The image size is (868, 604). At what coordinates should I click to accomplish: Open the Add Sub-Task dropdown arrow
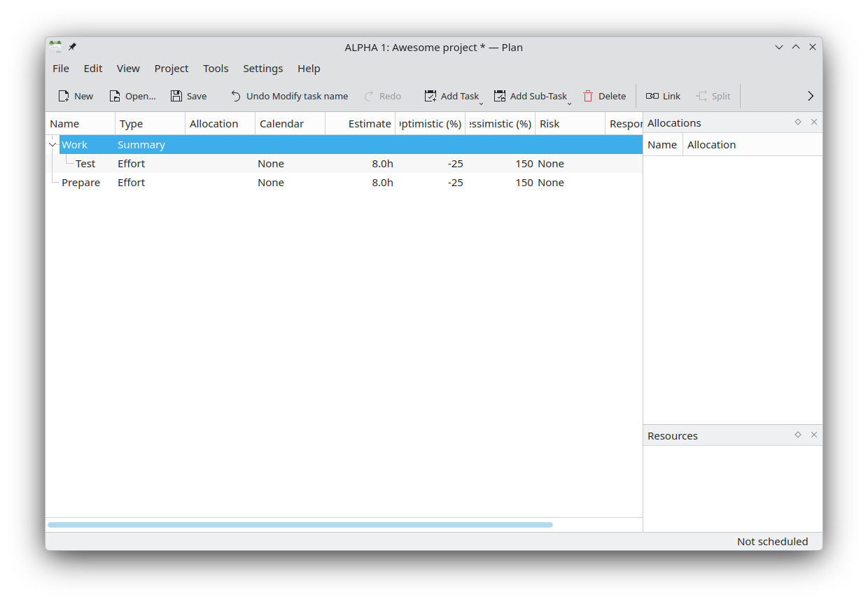(x=569, y=104)
